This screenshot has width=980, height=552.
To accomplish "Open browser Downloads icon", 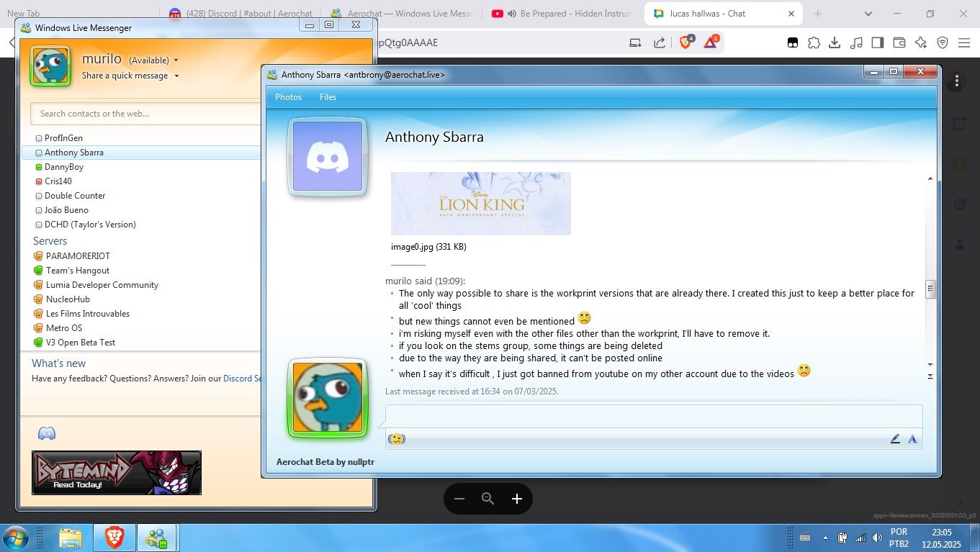I will pos(835,42).
